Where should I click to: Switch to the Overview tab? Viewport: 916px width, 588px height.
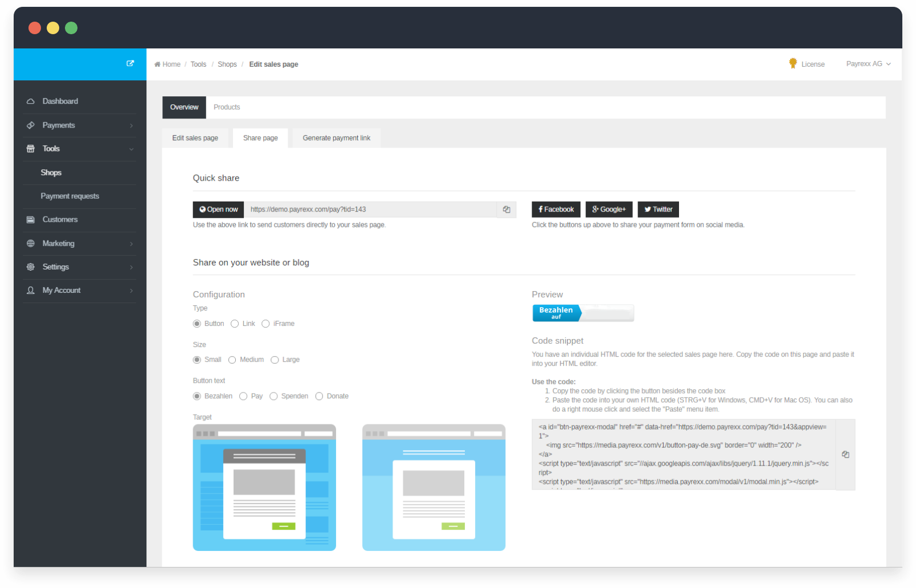pyautogui.click(x=184, y=107)
